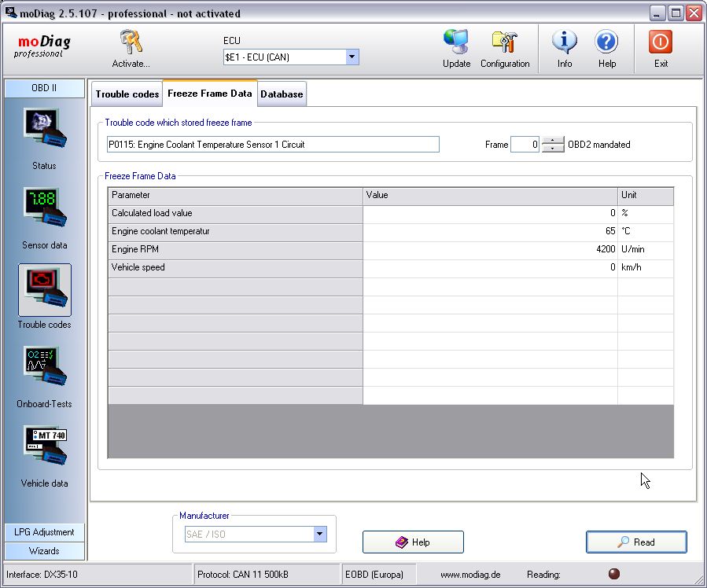
Task: Select the Sensor data sidebar icon
Action: [x=44, y=210]
